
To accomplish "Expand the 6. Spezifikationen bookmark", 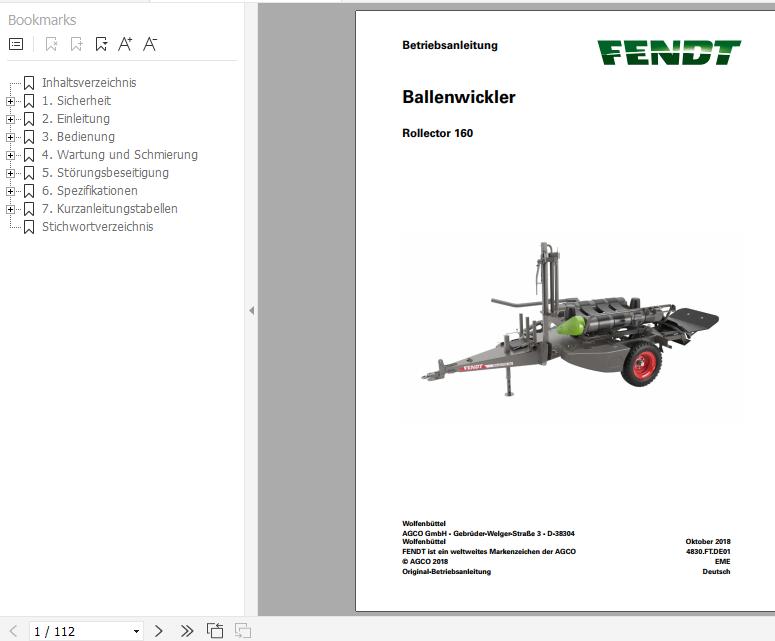I will [10, 191].
